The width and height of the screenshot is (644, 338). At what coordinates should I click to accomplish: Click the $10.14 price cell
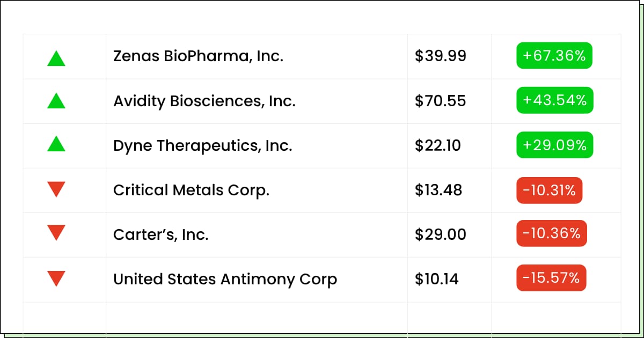(437, 279)
